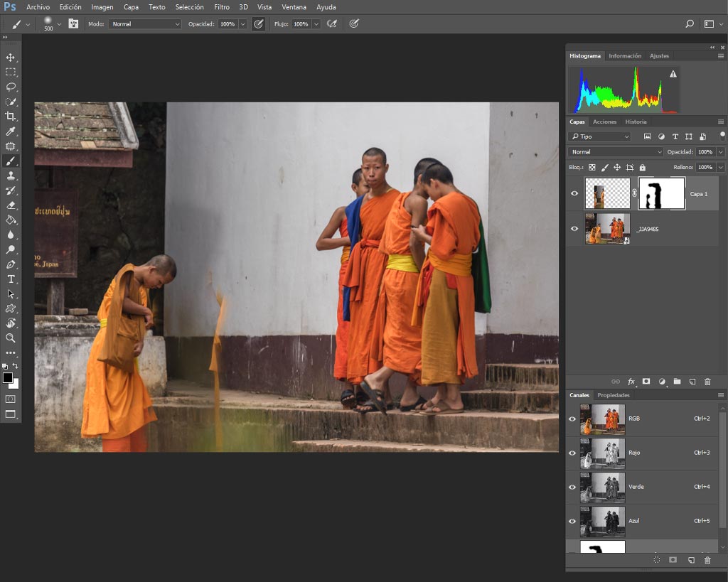The image size is (728, 582).
Task: Select the Zoom tool
Action: click(10, 338)
